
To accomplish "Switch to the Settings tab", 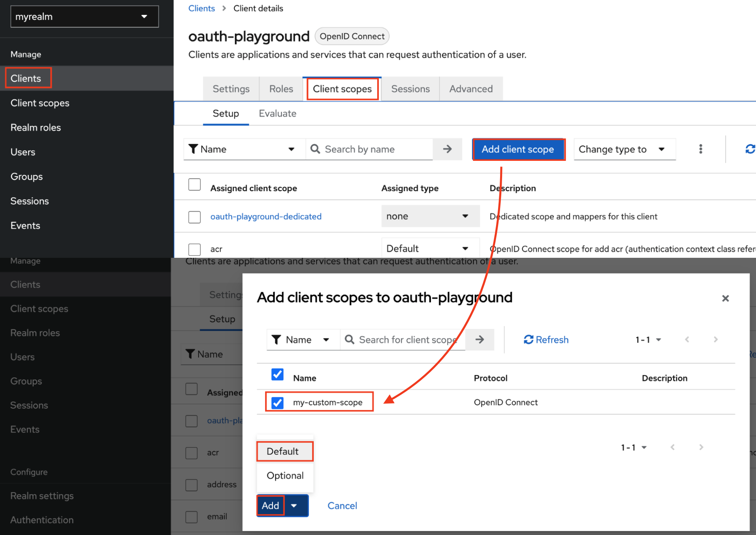I will [231, 89].
